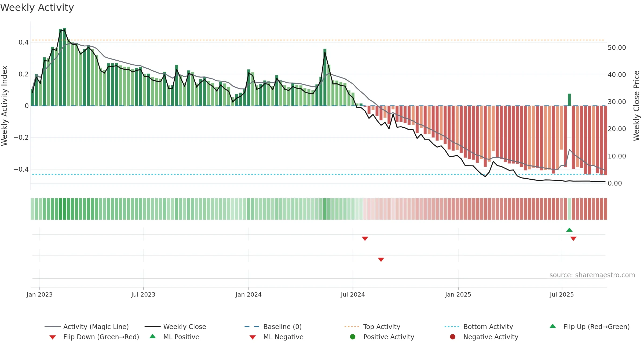Click the 0.4 activity index label
644x362 pixels.
click(x=24, y=42)
